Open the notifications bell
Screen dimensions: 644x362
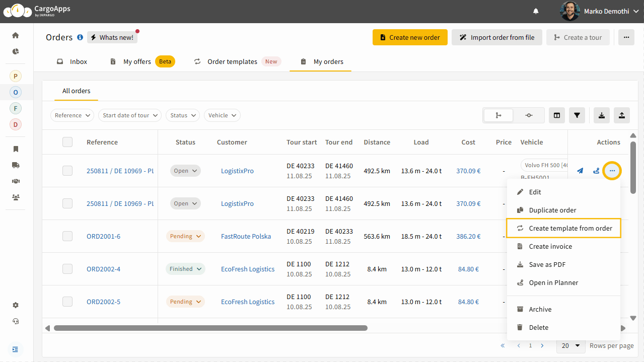[x=536, y=11]
